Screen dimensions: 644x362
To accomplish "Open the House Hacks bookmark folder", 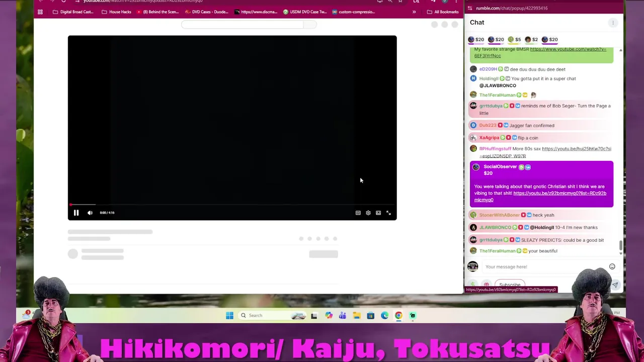I will 116,12.
